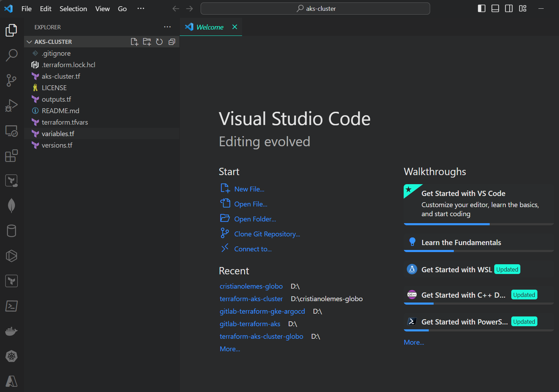
Task: Open the hexagon play icon view
Action: [11, 256]
